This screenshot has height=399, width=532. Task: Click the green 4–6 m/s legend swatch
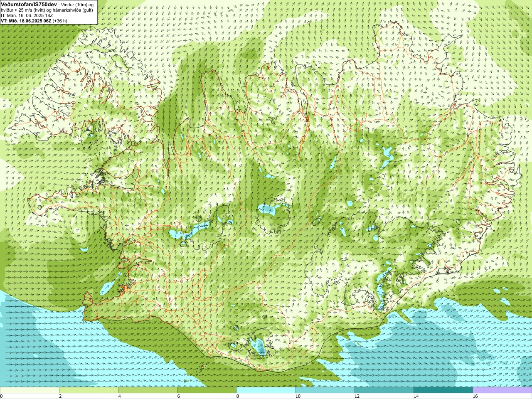coord(148,390)
